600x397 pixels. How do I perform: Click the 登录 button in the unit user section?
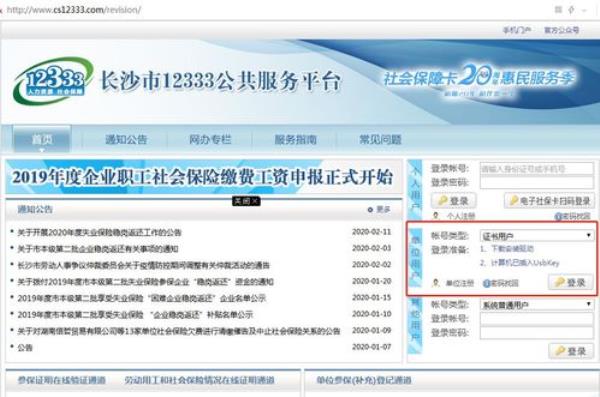571,283
